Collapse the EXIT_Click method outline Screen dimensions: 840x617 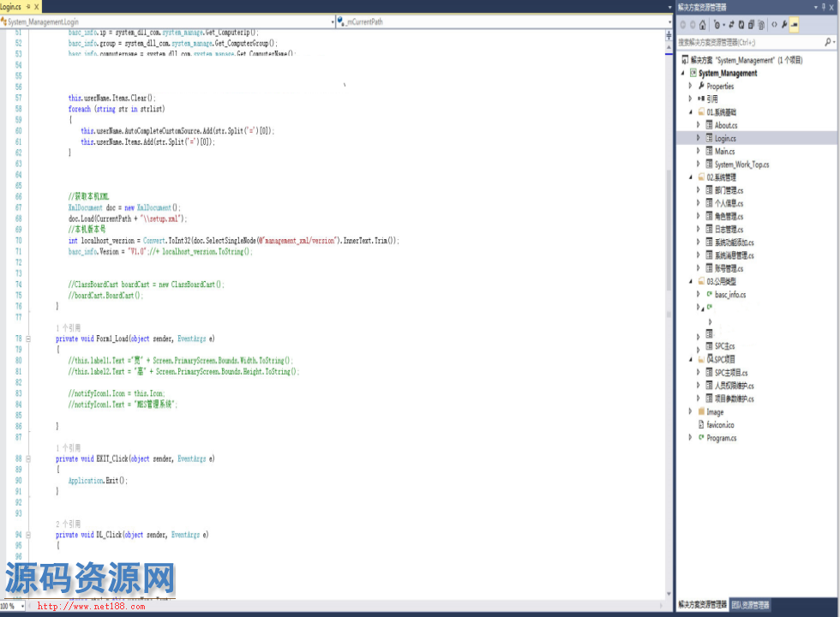pos(28,458)
